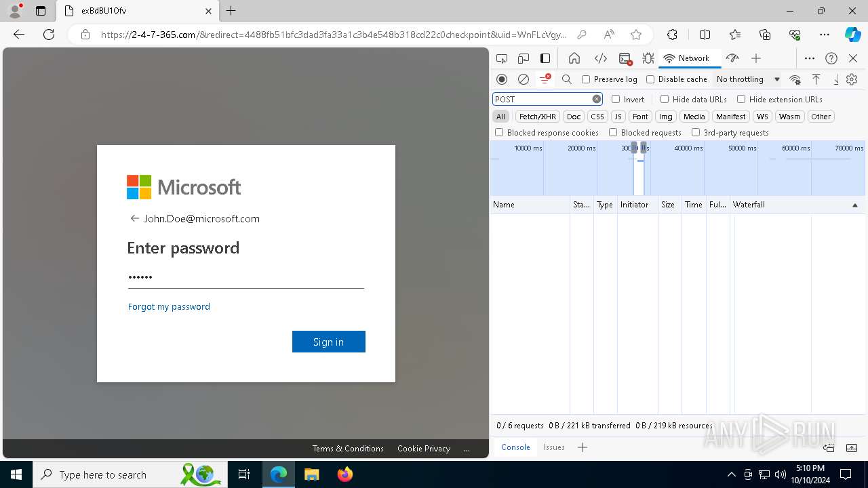868x488 pixels.
Task: Toggle DevTools sidebar panel icon
Action: [545, 58]
